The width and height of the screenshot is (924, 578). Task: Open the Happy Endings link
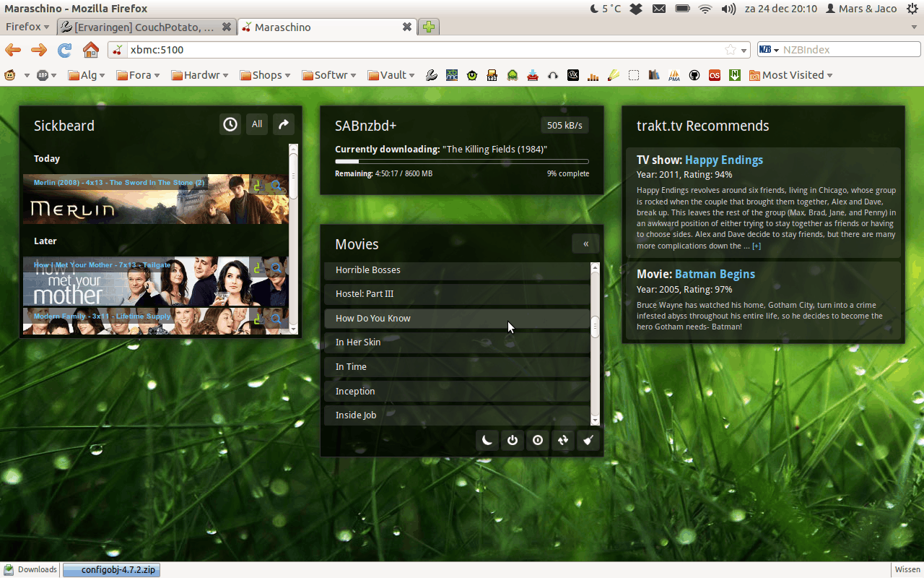tap(724, 160)
